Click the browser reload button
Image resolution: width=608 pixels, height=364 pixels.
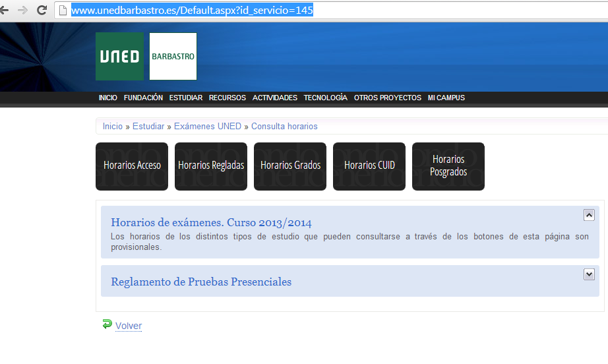pos(42,11)
